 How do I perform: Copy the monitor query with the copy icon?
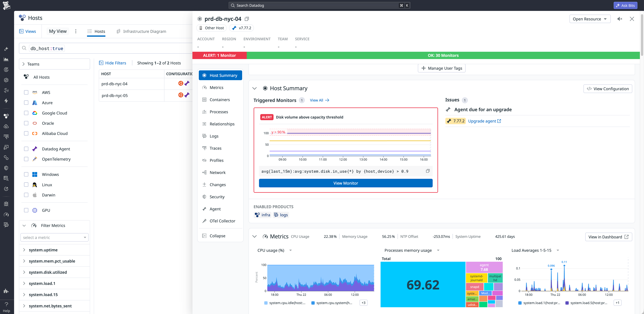coord(428,171)
